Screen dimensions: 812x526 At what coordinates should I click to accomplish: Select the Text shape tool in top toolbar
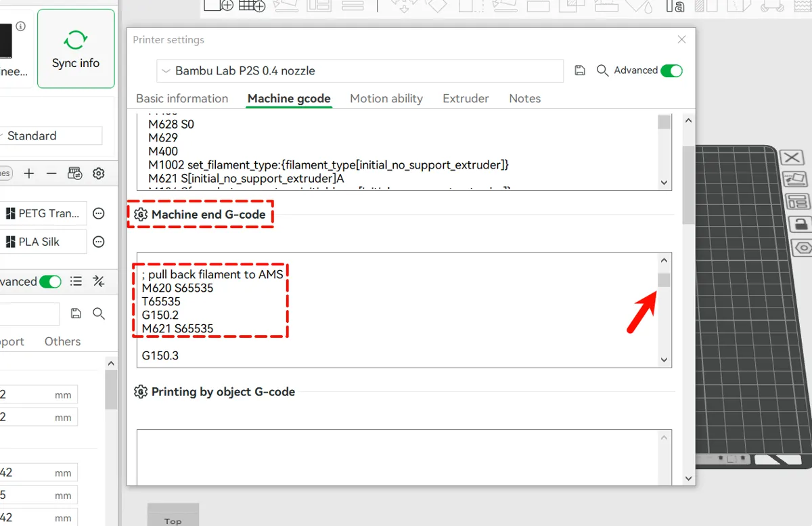pos(675,6)
